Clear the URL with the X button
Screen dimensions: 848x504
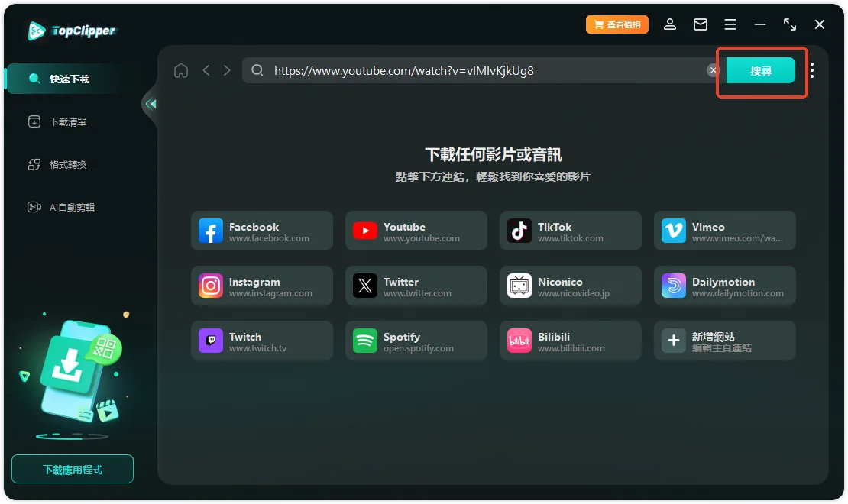click(713, 70)
